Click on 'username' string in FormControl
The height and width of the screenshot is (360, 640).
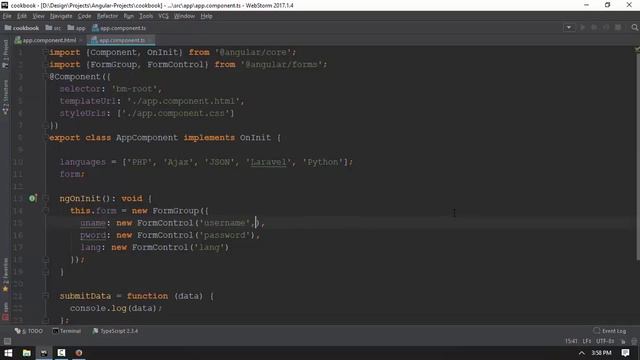point(224,223)
